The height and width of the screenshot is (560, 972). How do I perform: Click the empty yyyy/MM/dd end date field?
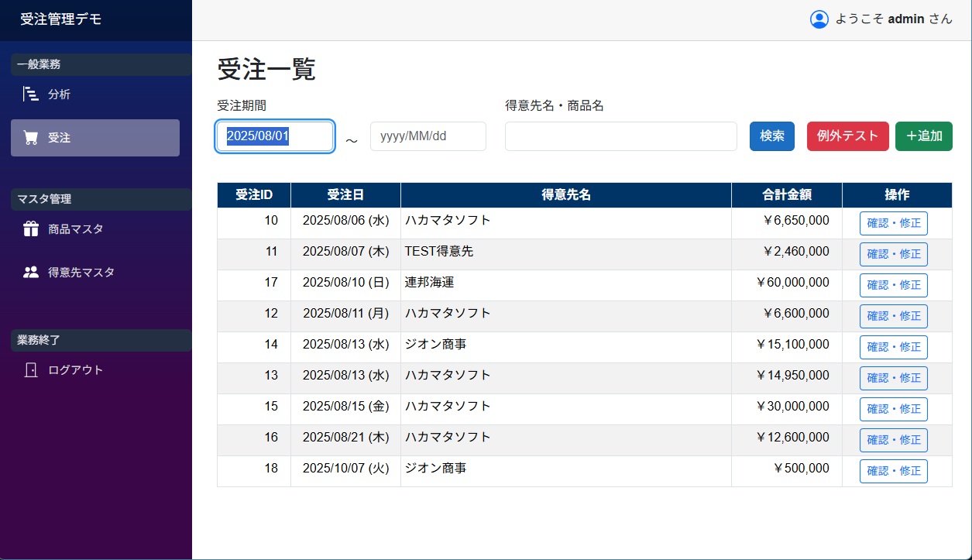(x=428, y=136)
